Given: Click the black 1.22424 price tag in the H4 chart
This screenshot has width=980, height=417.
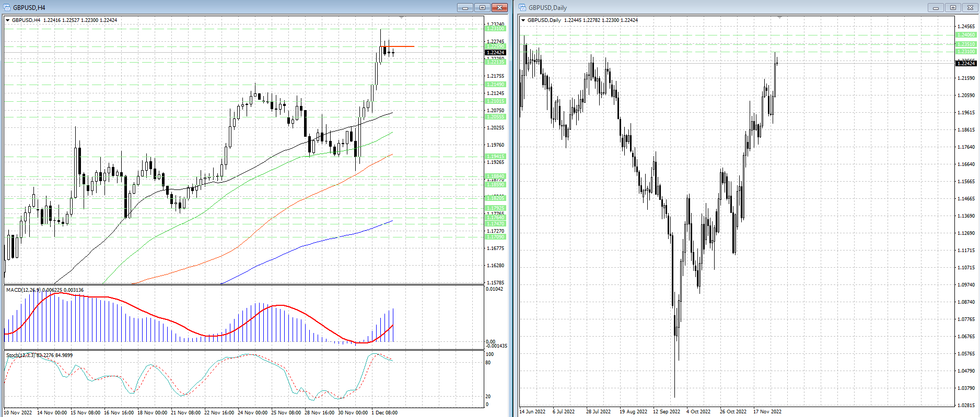Looking at the screenshot, I should [x=495, y=52].
